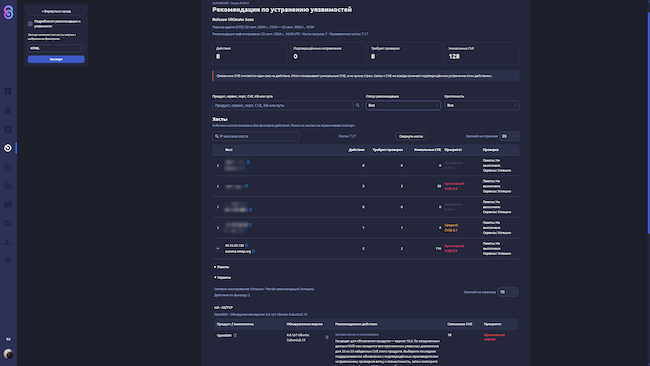The width and height of the screenshot is (650, 366).
Task: Toggle recommendation and vulnerability details checkbox
Action: point(30,24)
